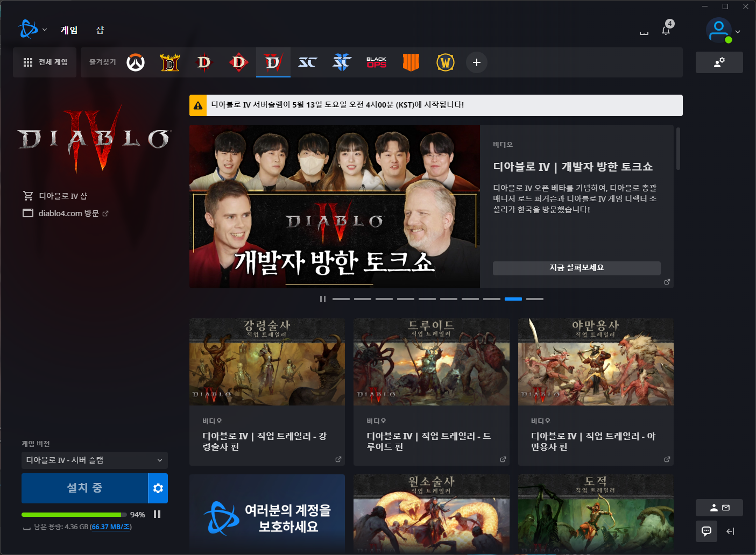Select the World of Warcraft icon
Image resolution: width=756 pixels, height=555 pixels.
coord(446,62)
